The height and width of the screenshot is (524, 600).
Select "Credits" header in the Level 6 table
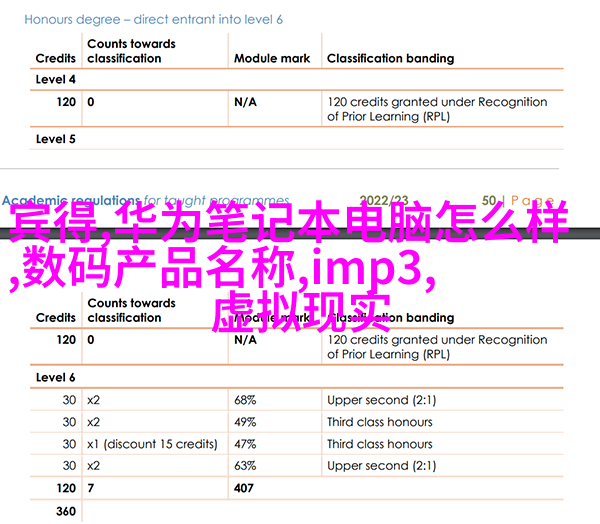[x=56, y=317]
